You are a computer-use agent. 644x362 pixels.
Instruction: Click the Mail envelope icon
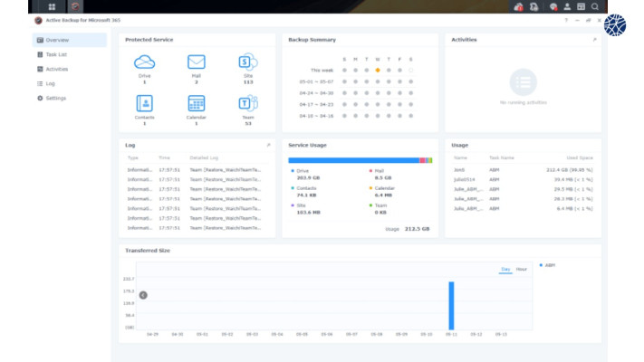point(197,62)
